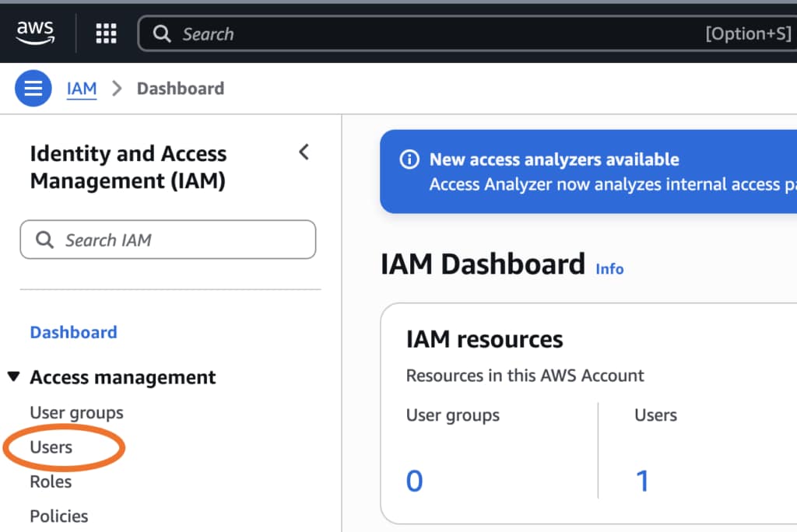Collapse the IAM sidebar with the left chevron
This screenshot has height=532, width=797.
pos(304,152)
